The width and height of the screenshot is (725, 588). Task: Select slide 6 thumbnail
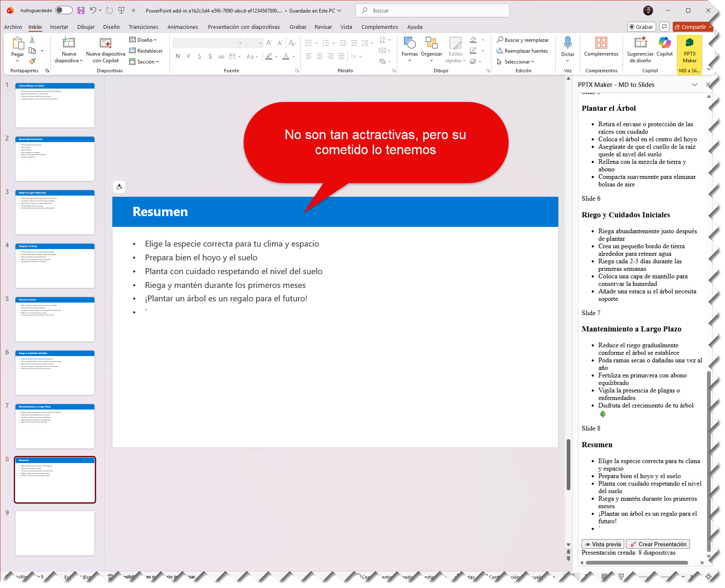pyautogui.click(x=55, y=373)
